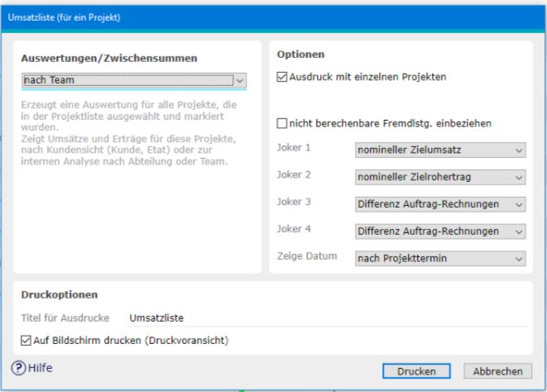The image size is (547, 392).
Task: Click the Umsatzliste dialog title bar
Action: (273, 17)
